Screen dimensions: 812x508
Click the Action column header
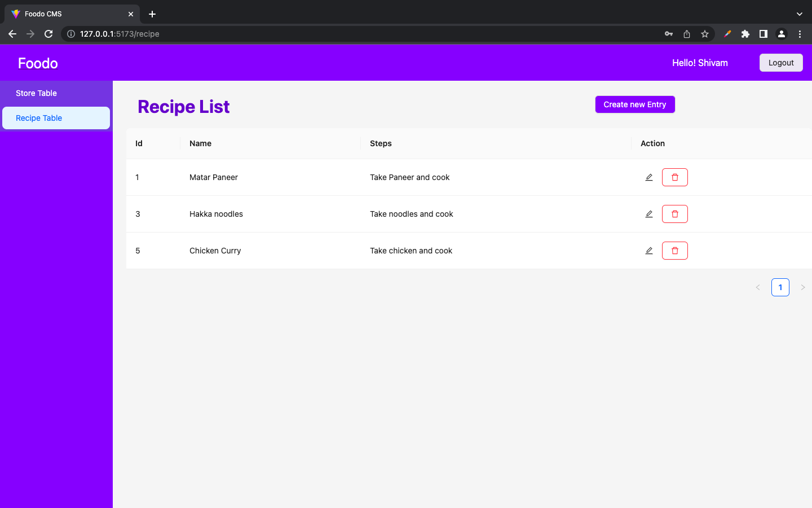pos(722,143)
